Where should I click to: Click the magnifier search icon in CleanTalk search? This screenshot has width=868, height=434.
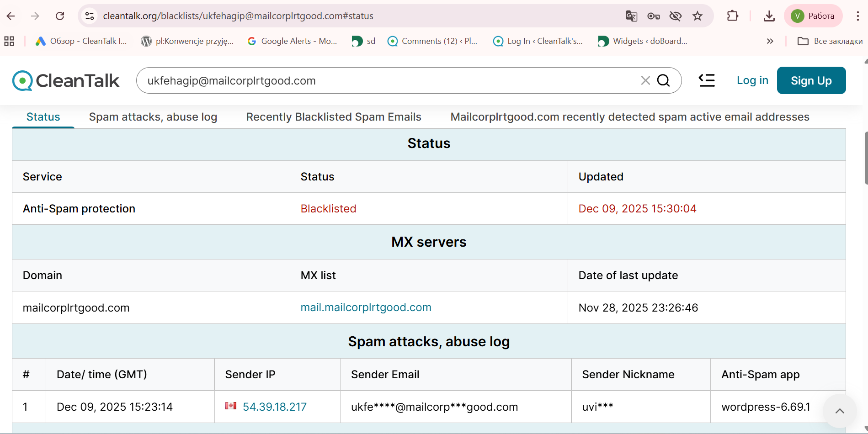663,80
